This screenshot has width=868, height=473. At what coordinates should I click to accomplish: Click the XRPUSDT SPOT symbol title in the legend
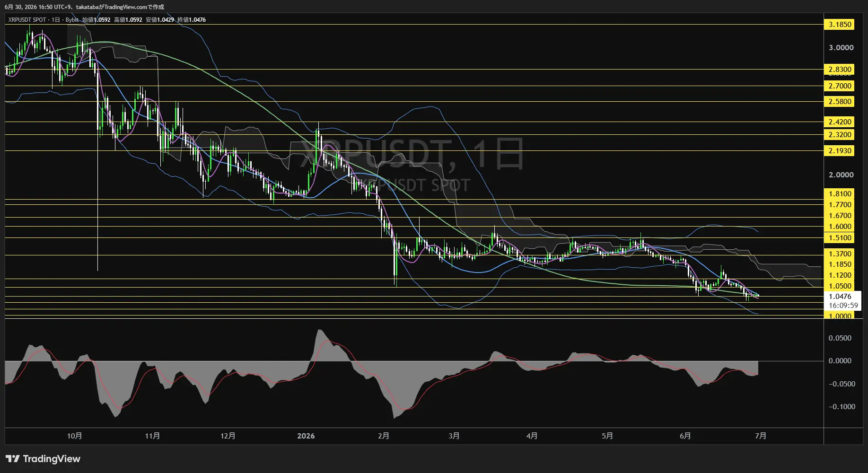pos(27,20)
